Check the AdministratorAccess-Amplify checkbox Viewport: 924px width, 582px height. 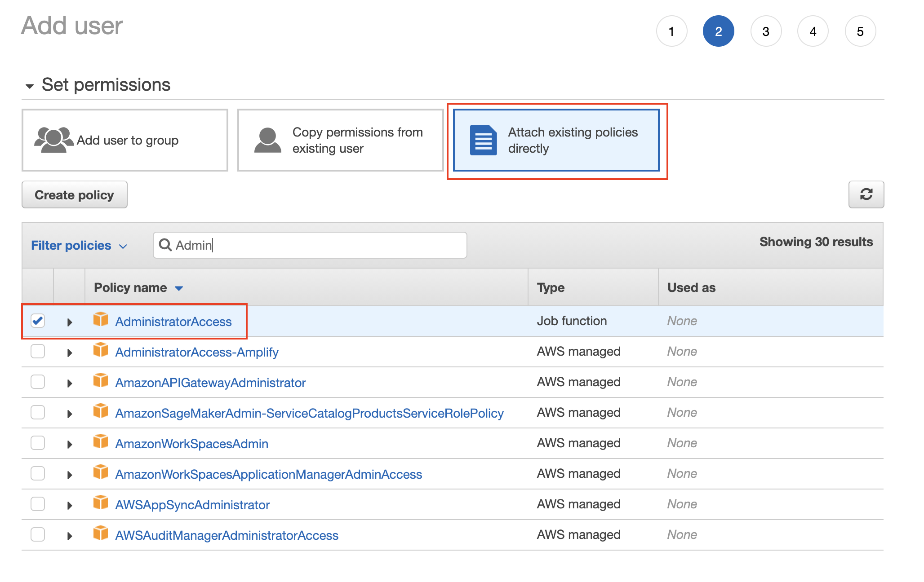(x=38, y=352)
